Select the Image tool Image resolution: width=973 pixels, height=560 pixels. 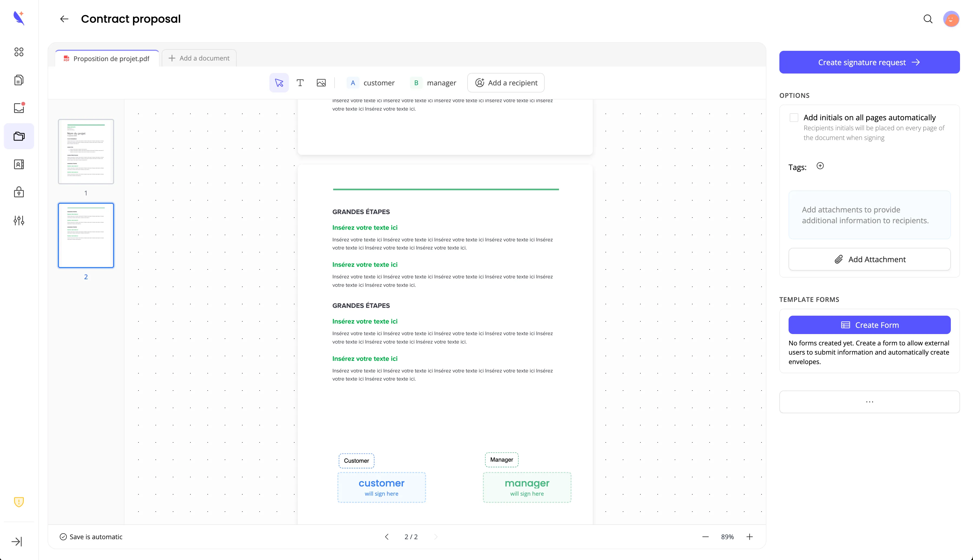pyautogui.click(x=321, y=83)
